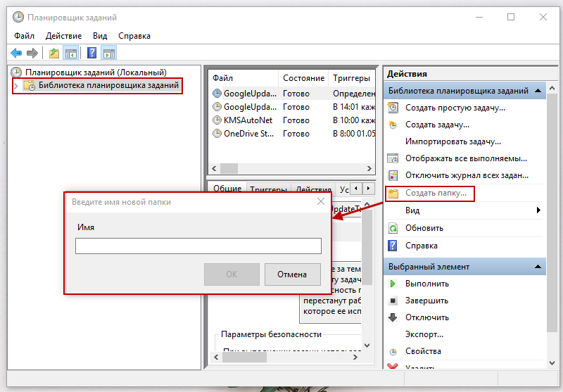The height and width of the screenshot is (392, 563).
Task: Click the Refresh icon (Обновить)
Action: point(393,228)
